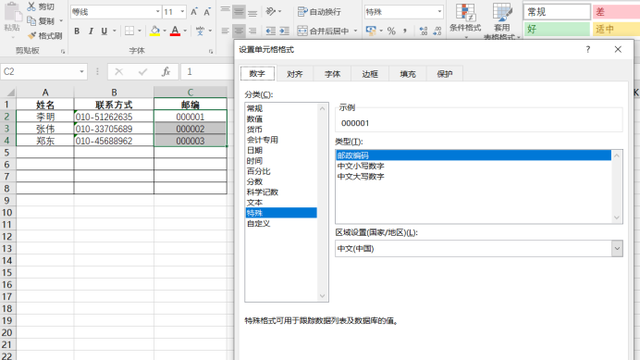Image resolution: width=640 pixels, height=360 pixels.
Task: Click the Insert Function fx icon
Action: point(166,72)
